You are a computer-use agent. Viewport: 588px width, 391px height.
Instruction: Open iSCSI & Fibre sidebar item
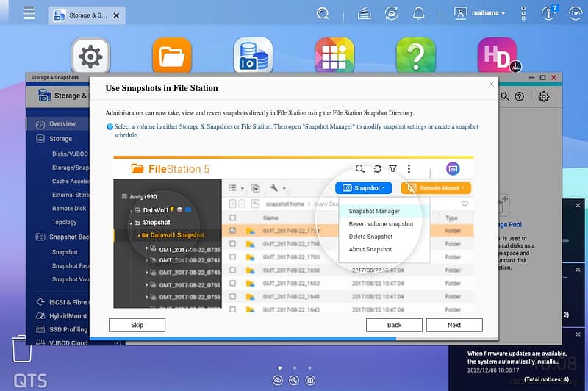pyautogui.click(x=62, y=302)
